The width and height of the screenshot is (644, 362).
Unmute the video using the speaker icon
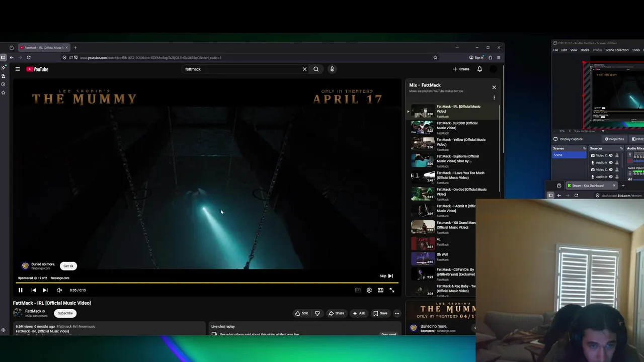pos(59,290)
